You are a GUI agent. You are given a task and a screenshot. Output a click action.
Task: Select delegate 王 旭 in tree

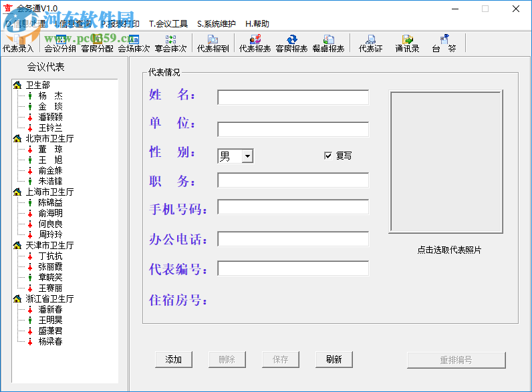(x=50, y=160)
